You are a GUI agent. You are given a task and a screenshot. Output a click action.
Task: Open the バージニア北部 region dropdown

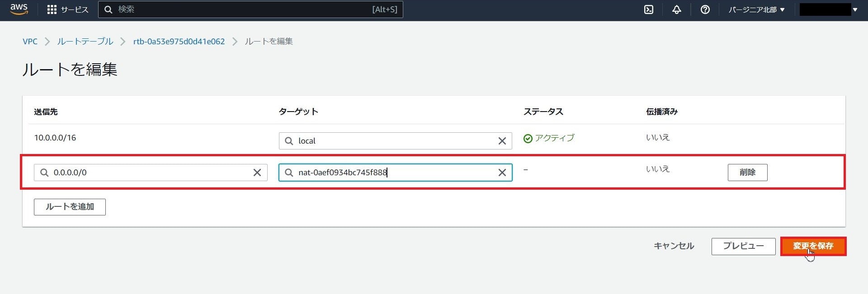[756, 9]
